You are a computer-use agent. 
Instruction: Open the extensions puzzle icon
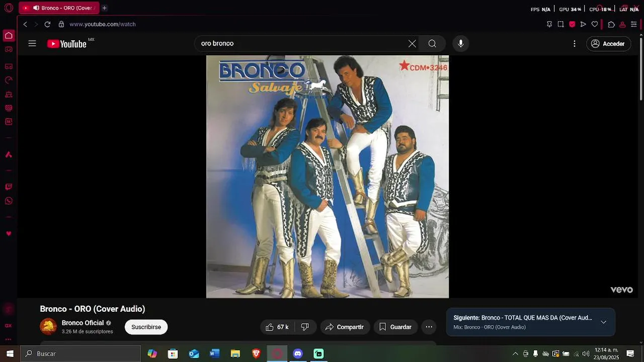tap(611, 24)
